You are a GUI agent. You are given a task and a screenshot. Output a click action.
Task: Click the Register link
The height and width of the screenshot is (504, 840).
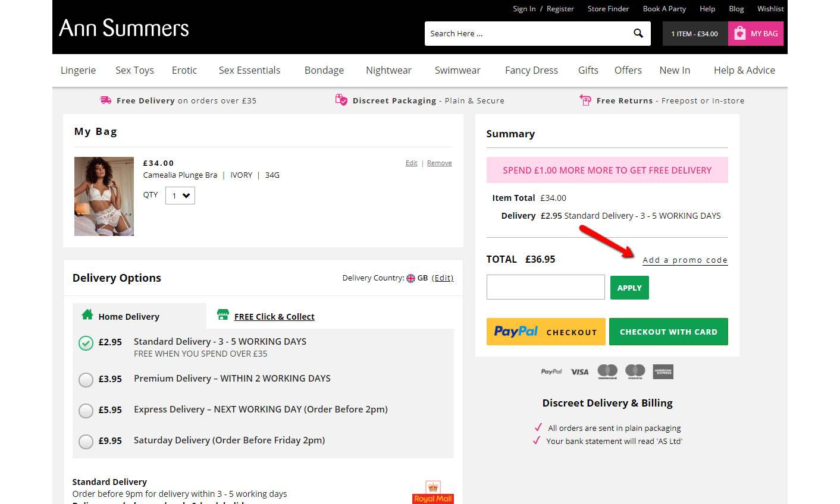(x=560, y=9)
